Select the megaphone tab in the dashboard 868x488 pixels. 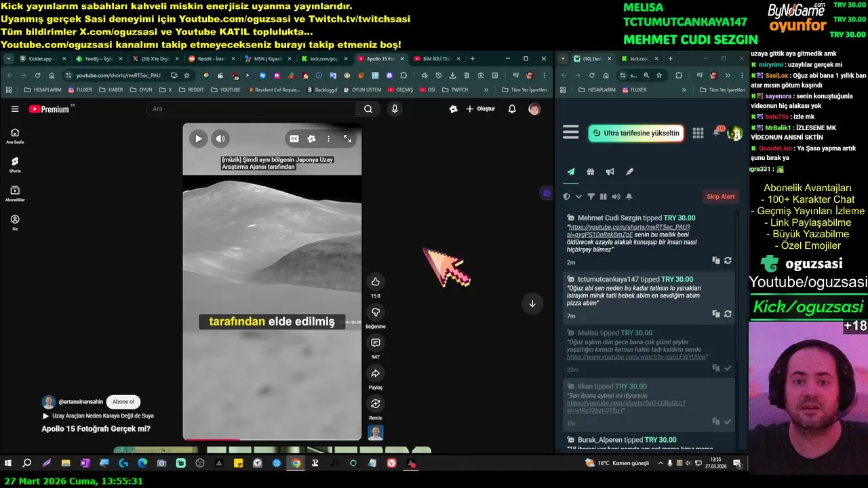click(x=610, y=172)
